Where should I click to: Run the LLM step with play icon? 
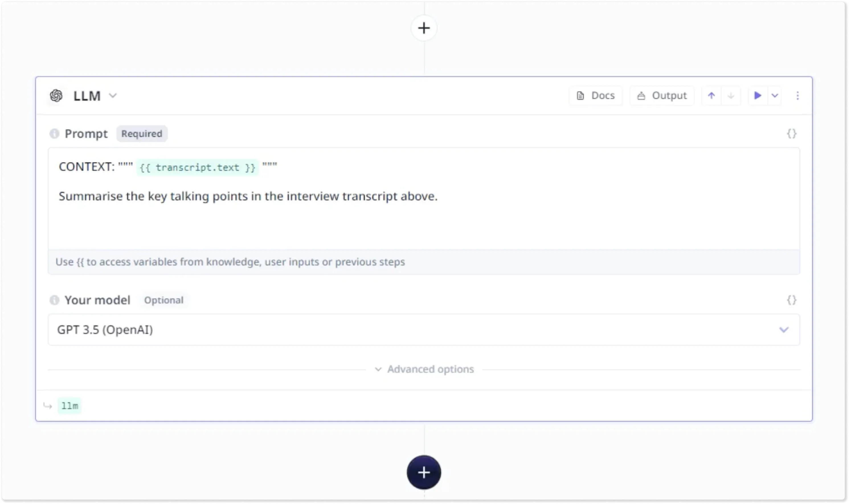coord(758,96)
